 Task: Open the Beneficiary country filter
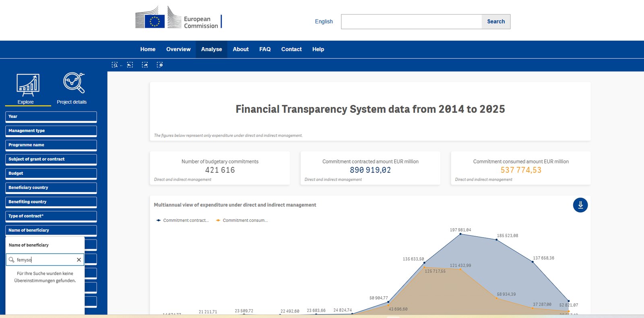click(x=51, y=188)
